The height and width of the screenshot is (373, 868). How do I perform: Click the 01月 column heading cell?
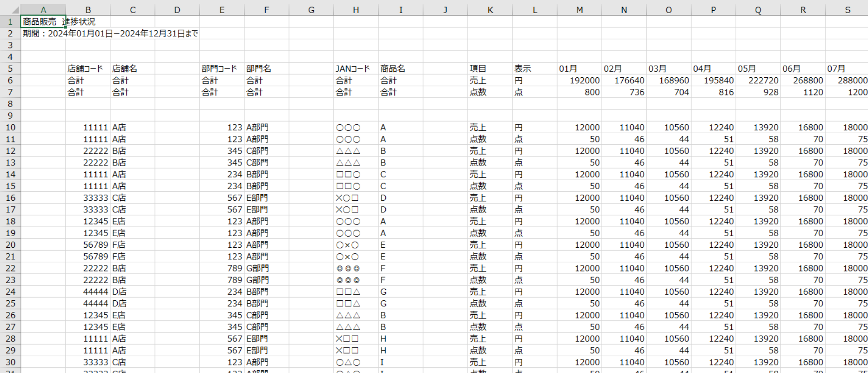pos(579,68)
